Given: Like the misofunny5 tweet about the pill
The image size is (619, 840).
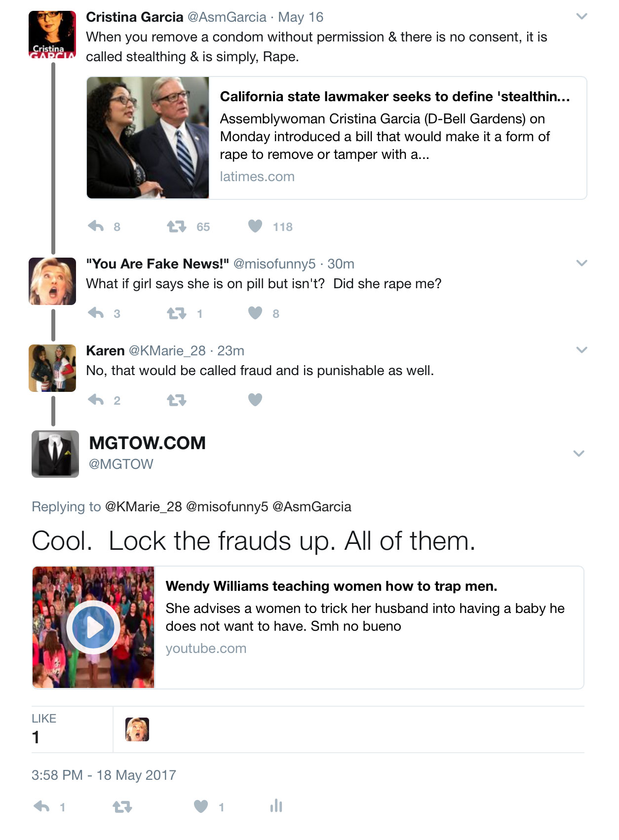Looking at the screenshot, I should pos(255,313).
